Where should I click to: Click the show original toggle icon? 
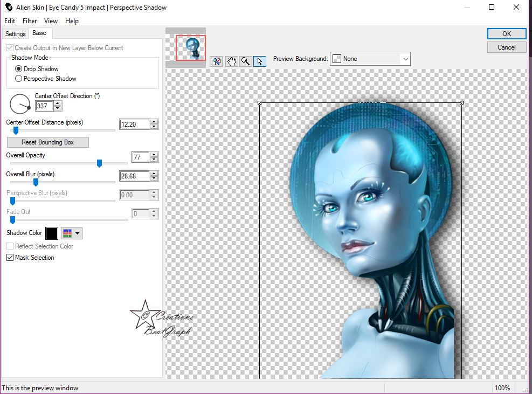216,61
